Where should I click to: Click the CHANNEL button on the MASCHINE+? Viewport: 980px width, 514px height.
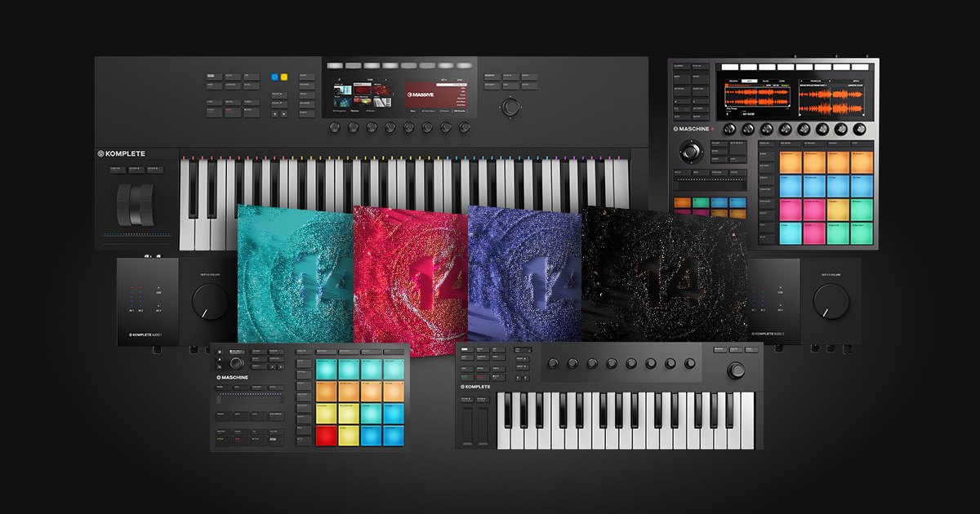682,66
